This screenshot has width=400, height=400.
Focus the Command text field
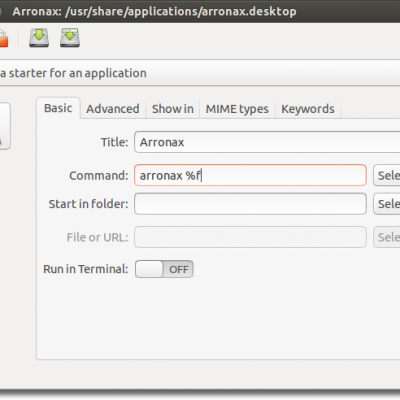coord(250,175)
